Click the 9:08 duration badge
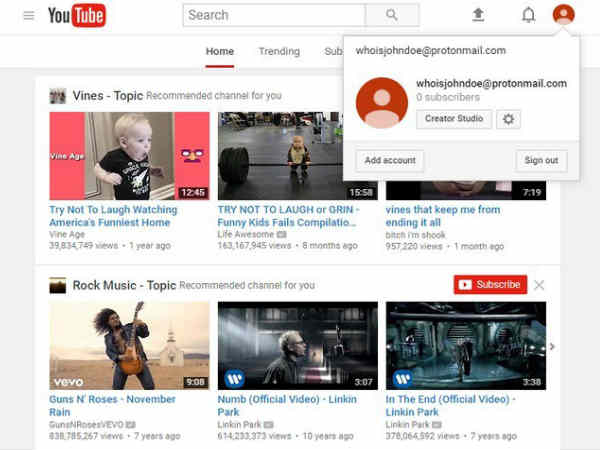 [x=195, y=382]
